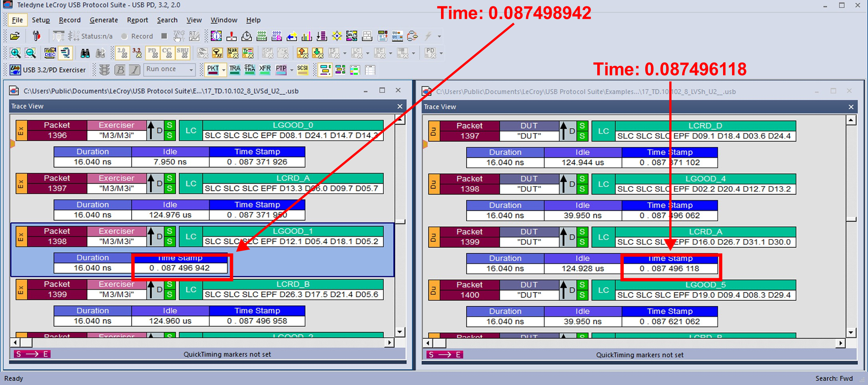
Task: Open the PKT level dropdown arrow
Action: click(224, 70)
